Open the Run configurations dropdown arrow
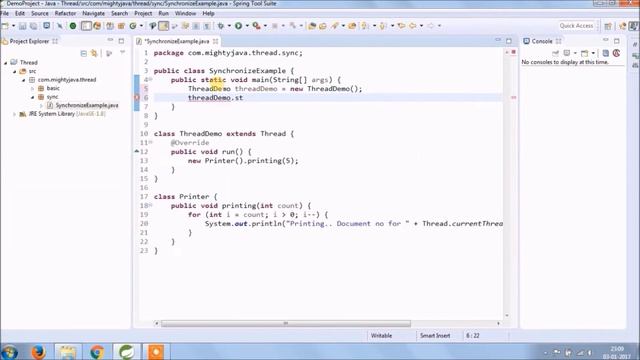The image size is (640, 360). [x=247, y=26]
